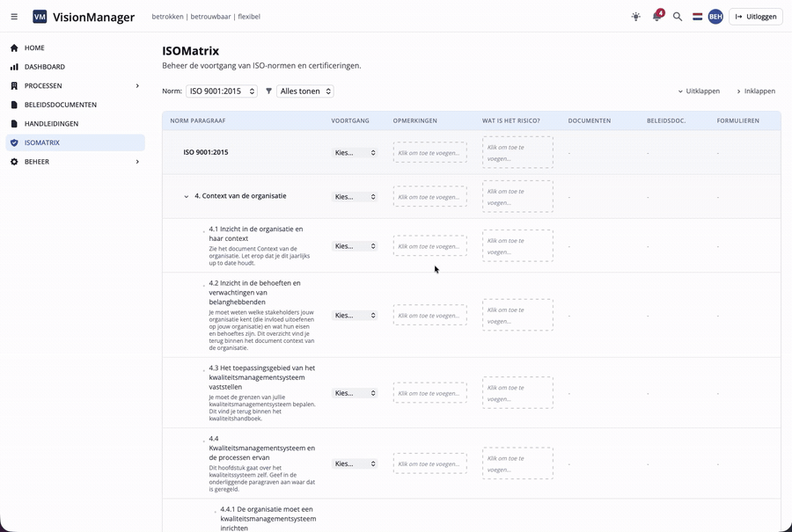Click the ISOMatrix page heading
Viewport: 792px width, 532px height.
(190, 51)
